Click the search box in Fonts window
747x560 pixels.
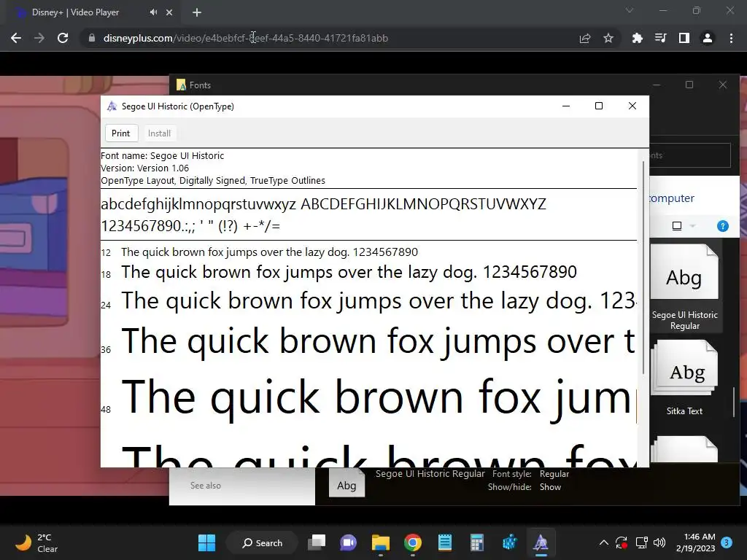click(690, 155)
